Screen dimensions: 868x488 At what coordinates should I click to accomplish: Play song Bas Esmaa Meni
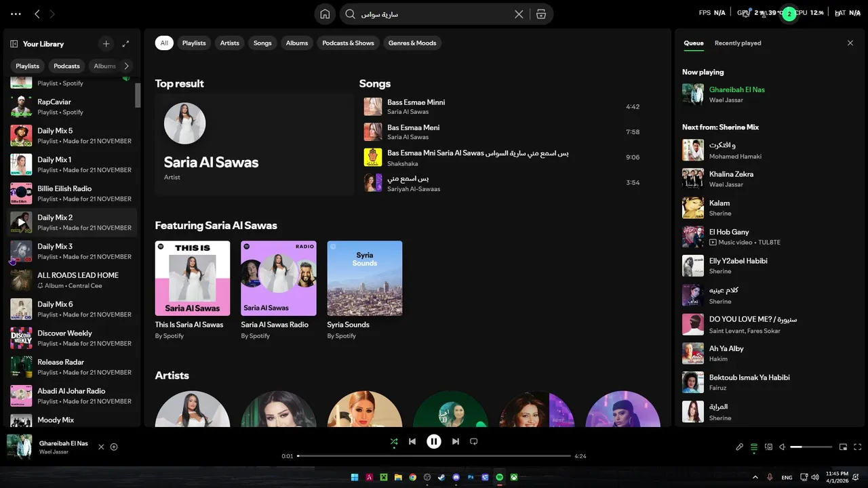(x=502, y=132)
